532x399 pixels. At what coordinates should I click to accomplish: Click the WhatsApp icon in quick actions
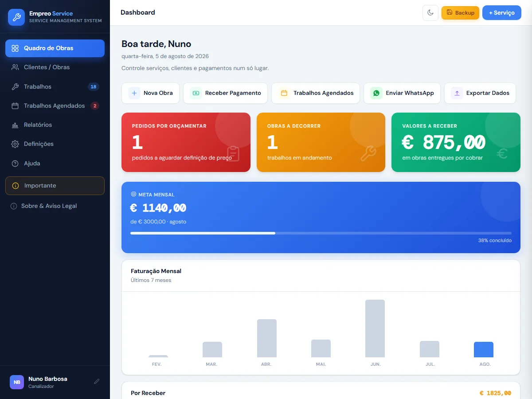click(x=376, y=93)
